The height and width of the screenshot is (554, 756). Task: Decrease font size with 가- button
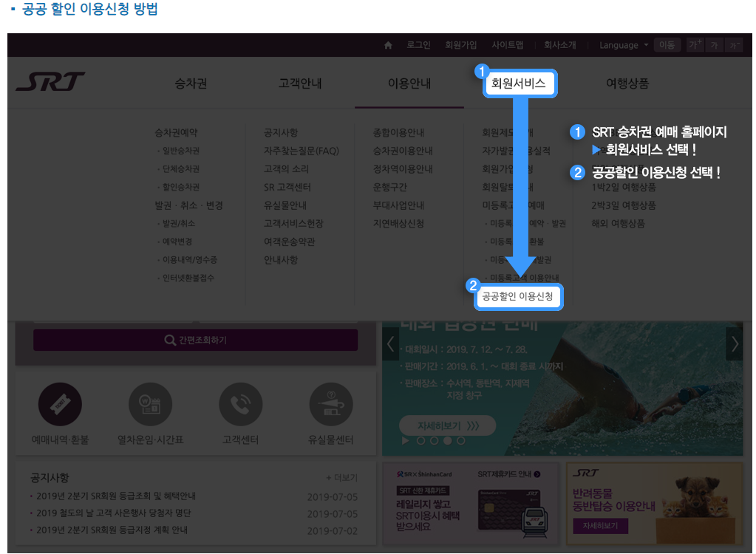[x=734, y=45]
